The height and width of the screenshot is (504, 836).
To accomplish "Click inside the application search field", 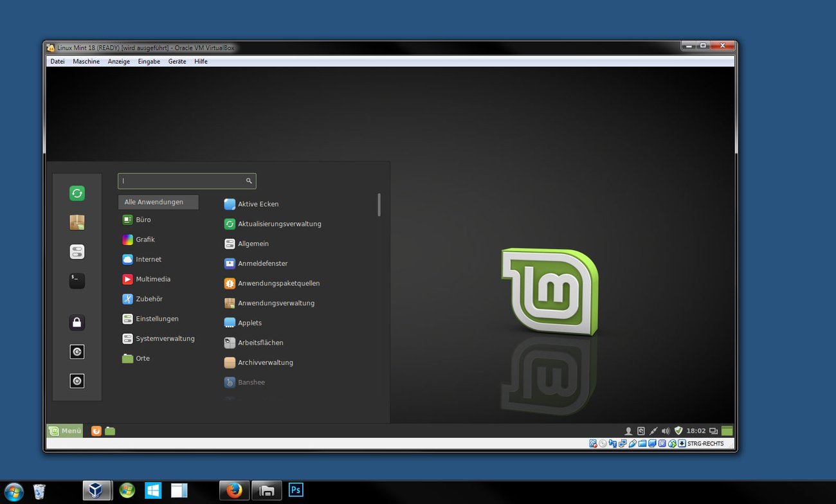I will (x=183, y=181).
